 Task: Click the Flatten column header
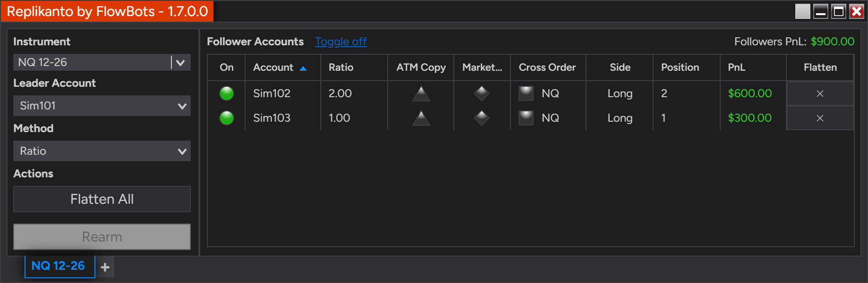(x=820, y=67)
